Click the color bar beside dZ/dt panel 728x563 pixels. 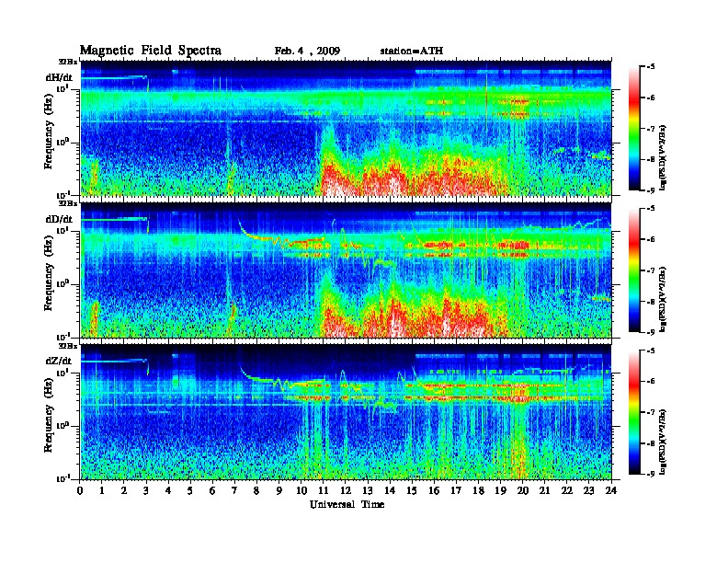click(634, 412)
